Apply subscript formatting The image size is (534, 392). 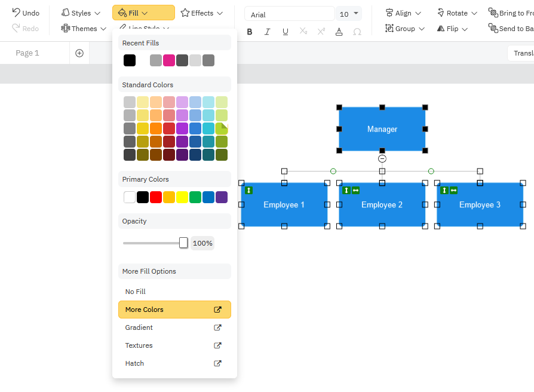303,32
